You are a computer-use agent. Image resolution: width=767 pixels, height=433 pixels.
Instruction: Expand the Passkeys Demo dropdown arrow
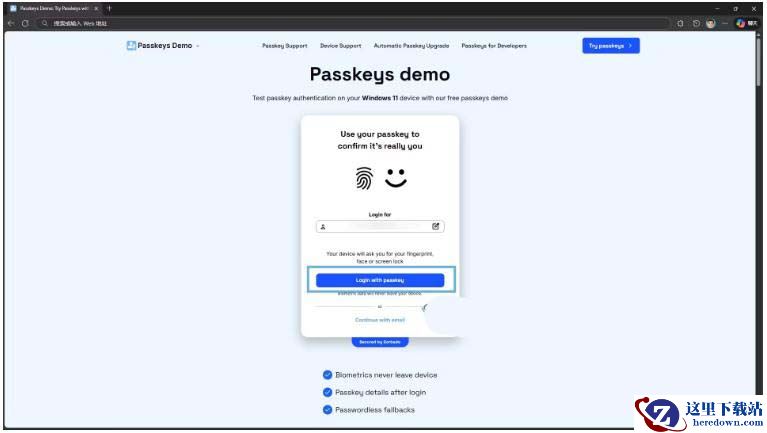pyautogui.click(x=198, y=46)
